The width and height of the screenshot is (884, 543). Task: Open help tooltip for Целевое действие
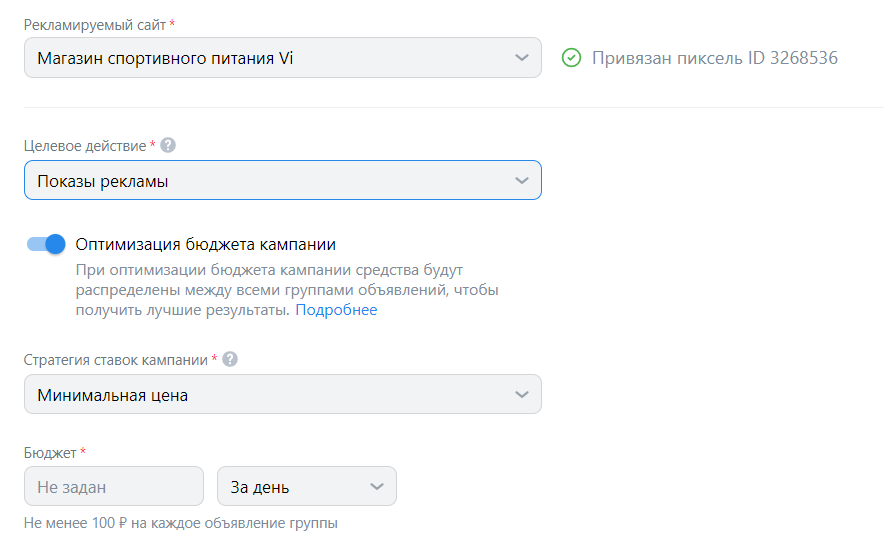coord(168,145)
